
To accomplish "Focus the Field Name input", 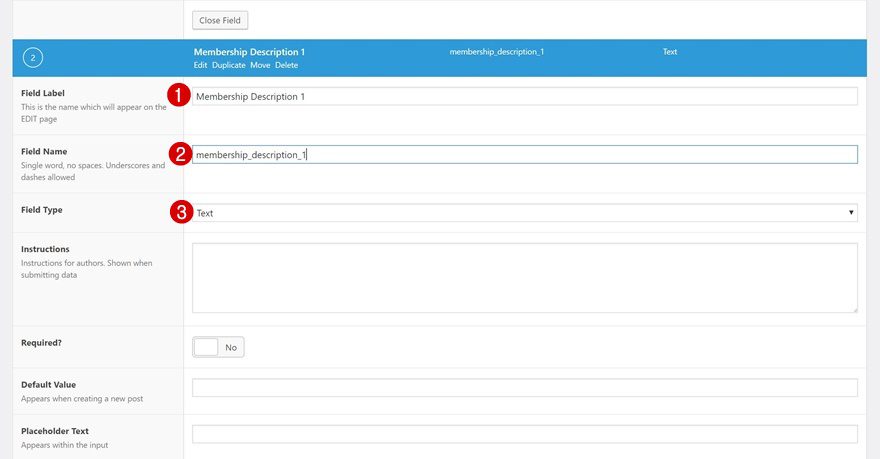I will [x=525, y=155].
